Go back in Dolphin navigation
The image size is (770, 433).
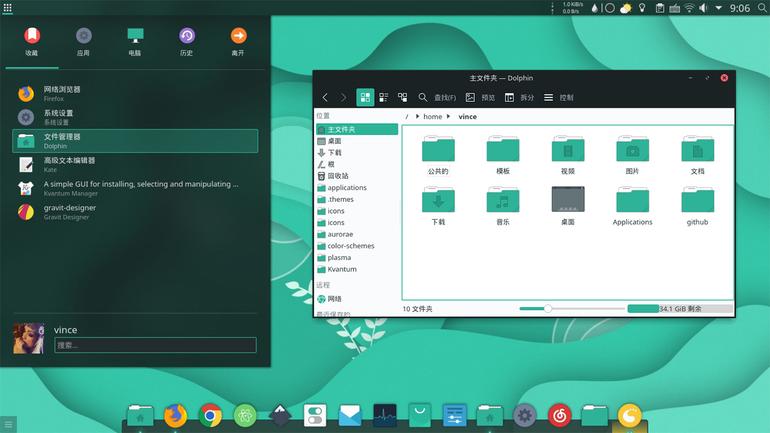pyautogui.click(x=325, y=97)
